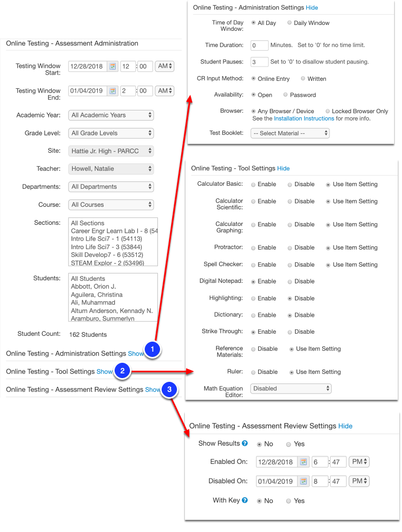This screenshot has width=402, height=532.
Task: Open Academic Year dropdown
Action: click(111, 115)
